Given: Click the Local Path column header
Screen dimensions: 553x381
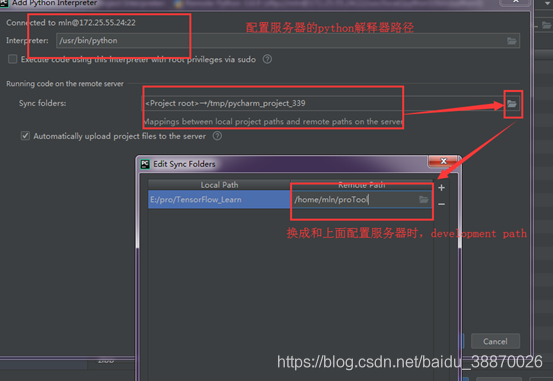Looking at the screenshot, I should tap(219, 185).
